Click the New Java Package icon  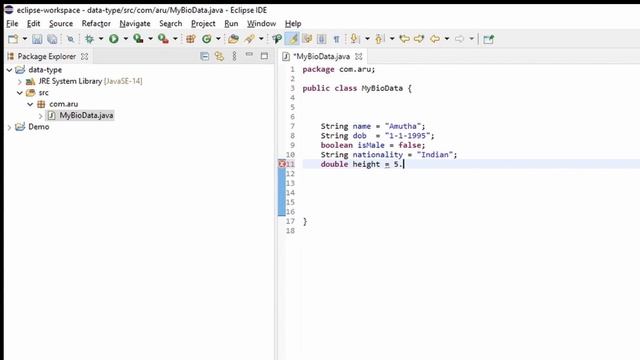(191, 39)
